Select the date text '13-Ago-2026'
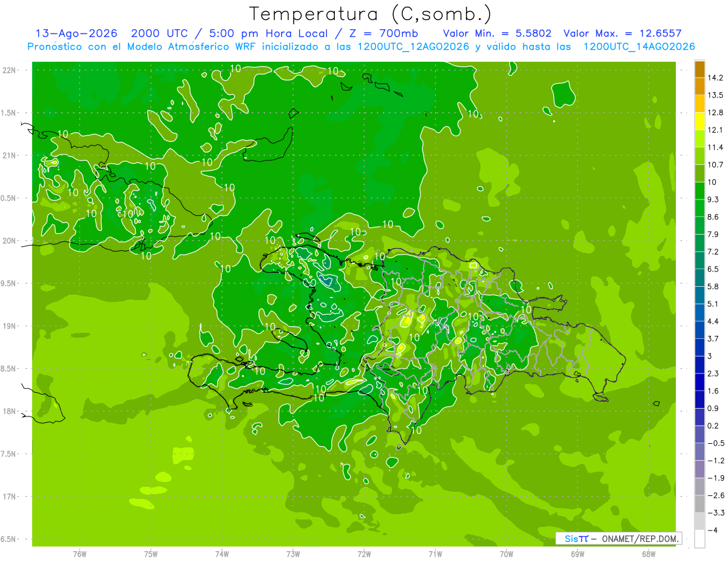This screenshot has width=728, height=562. [x=76, y=33]
